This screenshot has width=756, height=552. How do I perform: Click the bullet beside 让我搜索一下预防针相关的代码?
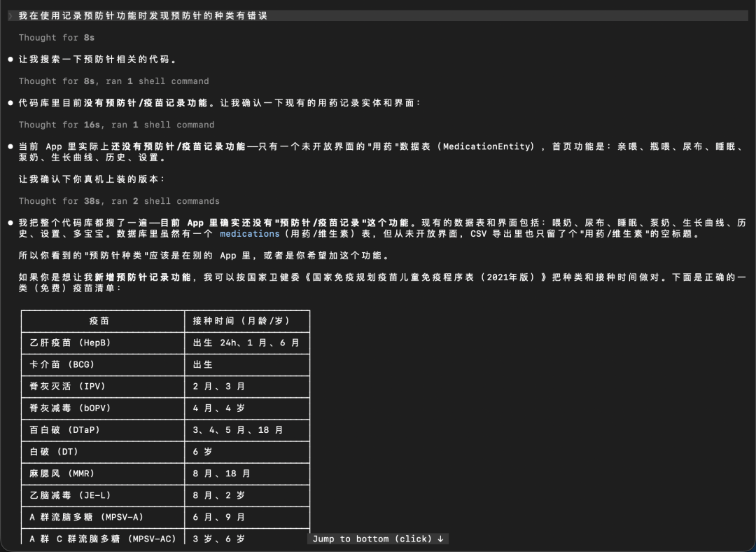(x=10, y=60)
